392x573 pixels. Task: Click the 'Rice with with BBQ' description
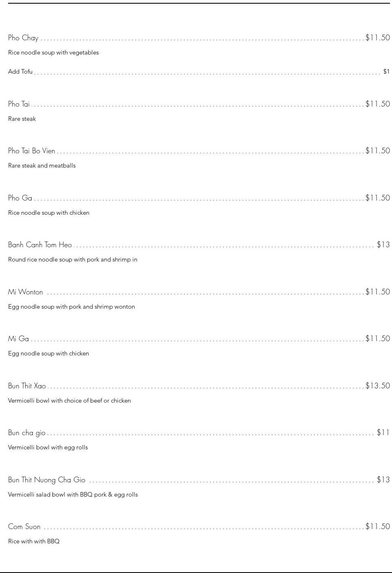click(x=34, y=541)
